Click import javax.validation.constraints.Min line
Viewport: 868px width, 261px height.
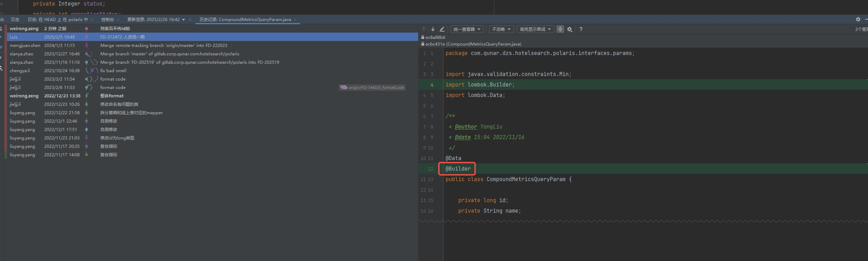pyautogui.click(x=508, y=74)
